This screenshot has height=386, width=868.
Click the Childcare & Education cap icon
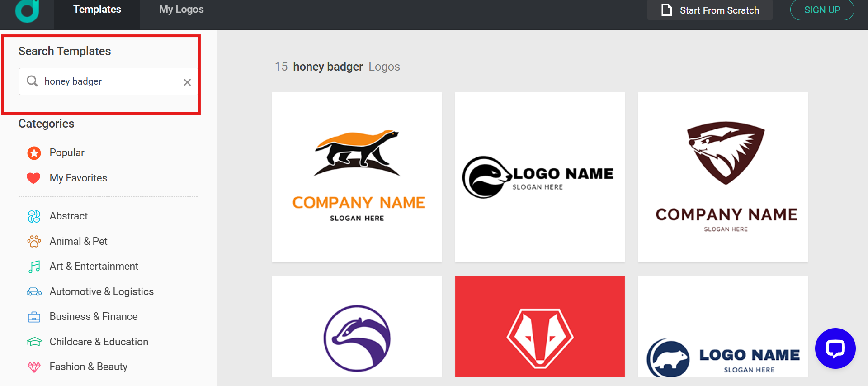34,342
